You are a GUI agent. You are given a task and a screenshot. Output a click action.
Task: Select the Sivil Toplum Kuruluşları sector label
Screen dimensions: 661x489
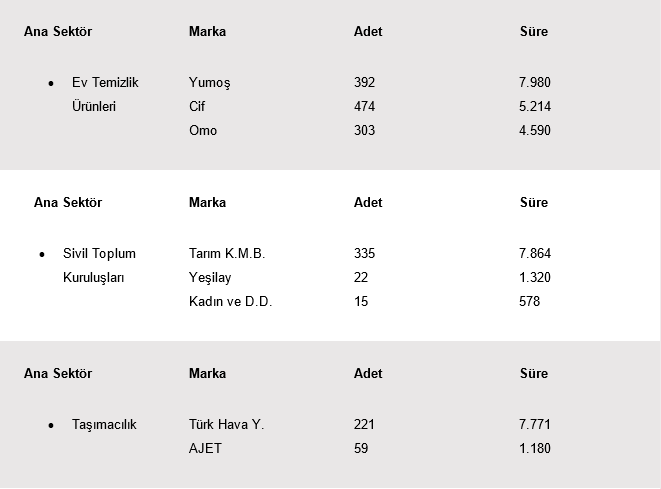(98, 266)
